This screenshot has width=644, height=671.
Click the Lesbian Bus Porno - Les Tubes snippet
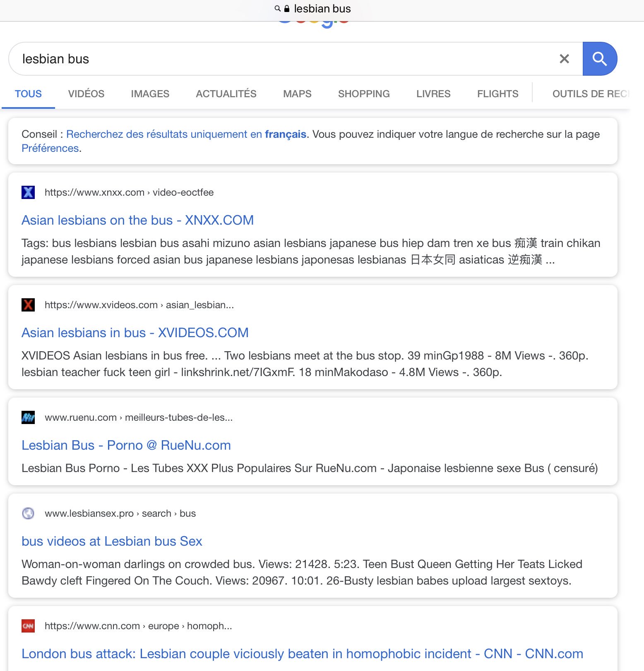(310, 468)
